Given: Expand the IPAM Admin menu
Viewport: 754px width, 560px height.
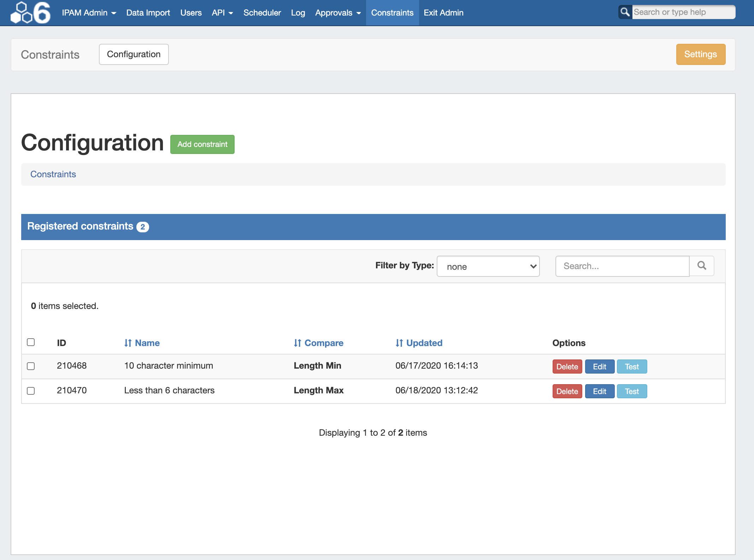Looking at the screenshot, I should click(x=89, y=13).
